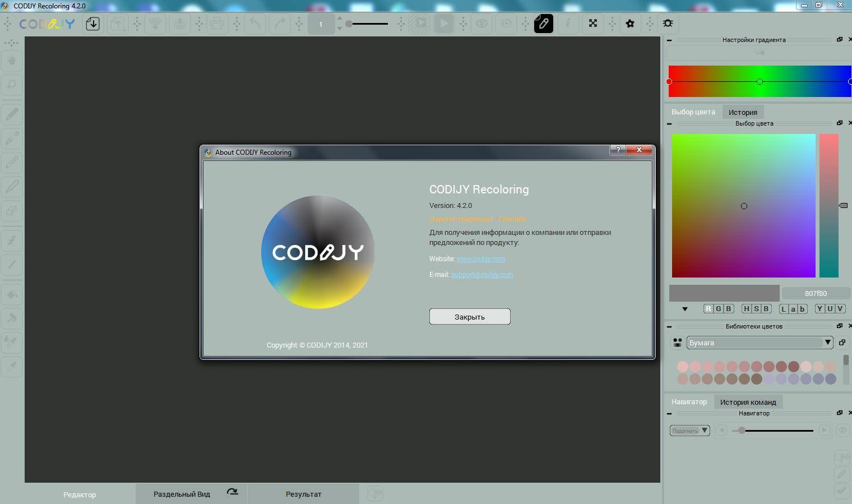Close the About CODIJY Recoloring dialog
Screen dimensions: 852x504
click(639, 150)
